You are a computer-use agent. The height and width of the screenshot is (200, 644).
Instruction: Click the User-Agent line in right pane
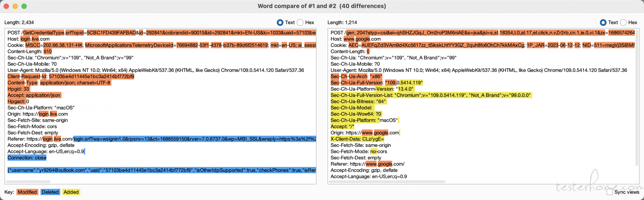(479, 70)
